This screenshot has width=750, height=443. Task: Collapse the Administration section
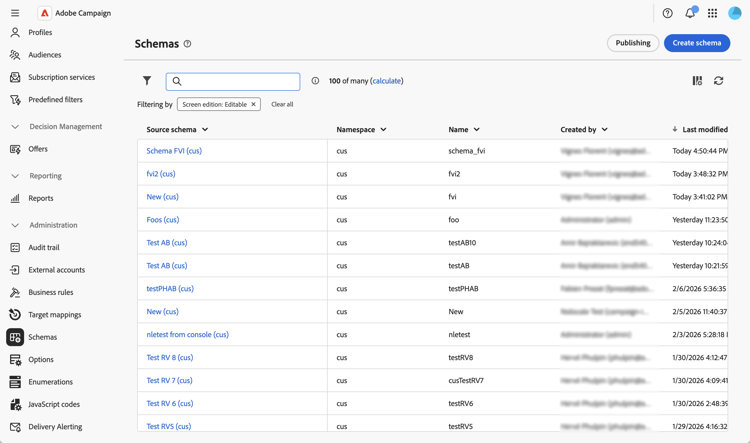pos(15,225)
